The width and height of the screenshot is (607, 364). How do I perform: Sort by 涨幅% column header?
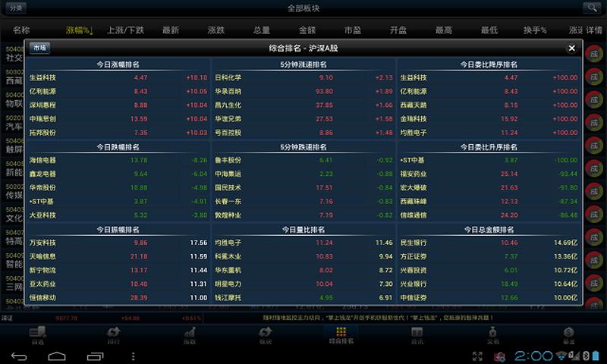coord(78,30)
